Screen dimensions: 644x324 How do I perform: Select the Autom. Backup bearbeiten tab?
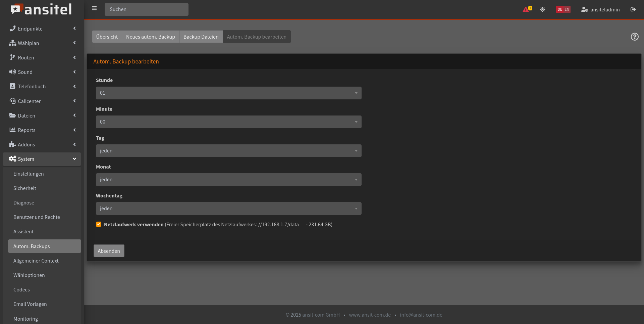[257, 37]
